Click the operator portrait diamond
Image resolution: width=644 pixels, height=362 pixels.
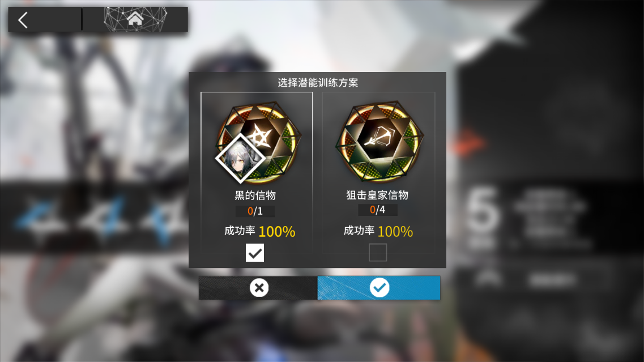(240, 159)
